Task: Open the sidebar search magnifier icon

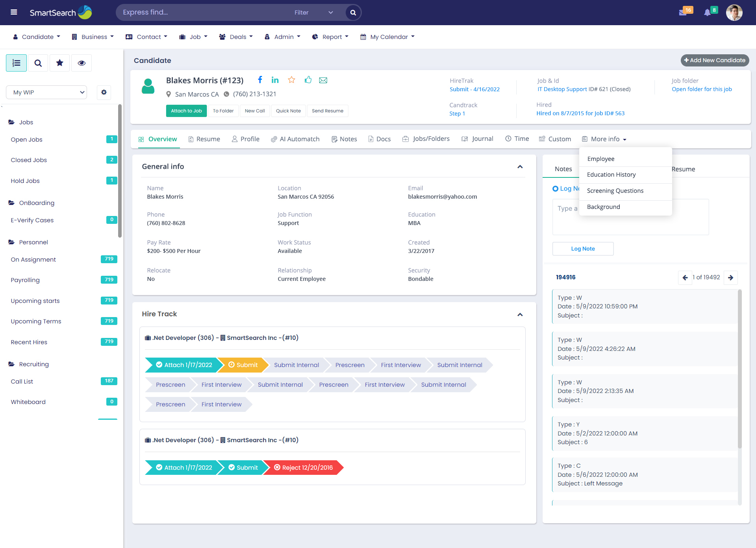Action: (38, 63)
